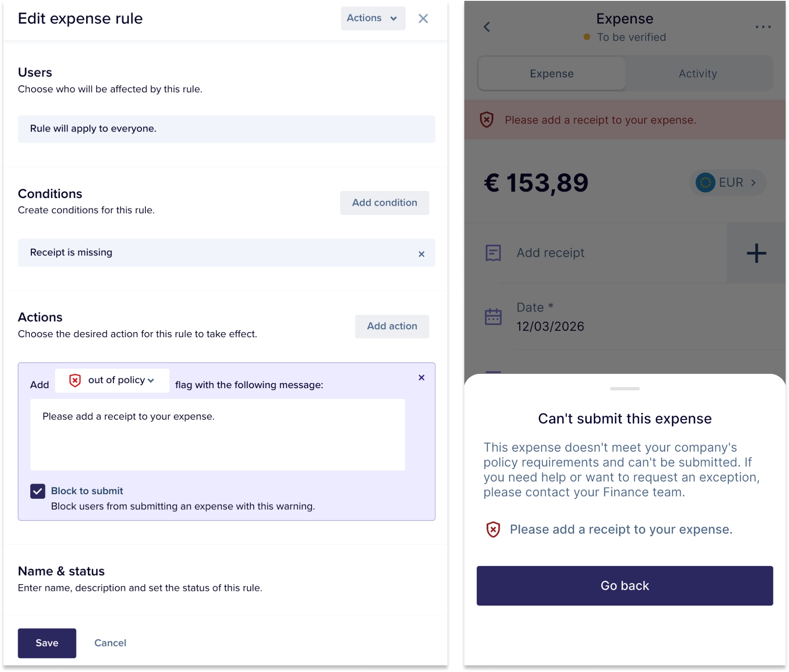Uncheck the Block to submit checkbox

(38, 491)
